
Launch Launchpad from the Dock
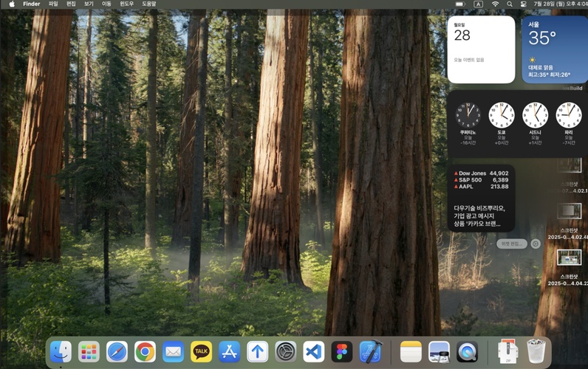pos(89,351)
